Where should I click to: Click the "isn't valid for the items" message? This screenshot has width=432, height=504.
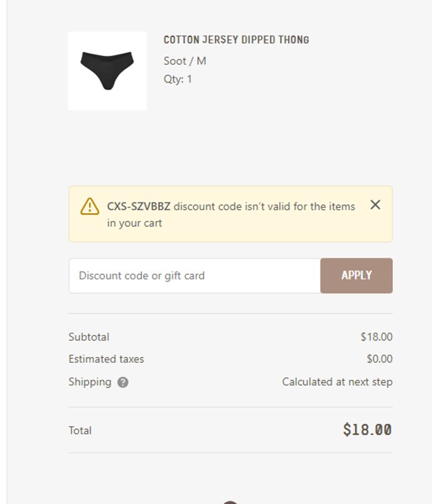click(x=264, y=206)
